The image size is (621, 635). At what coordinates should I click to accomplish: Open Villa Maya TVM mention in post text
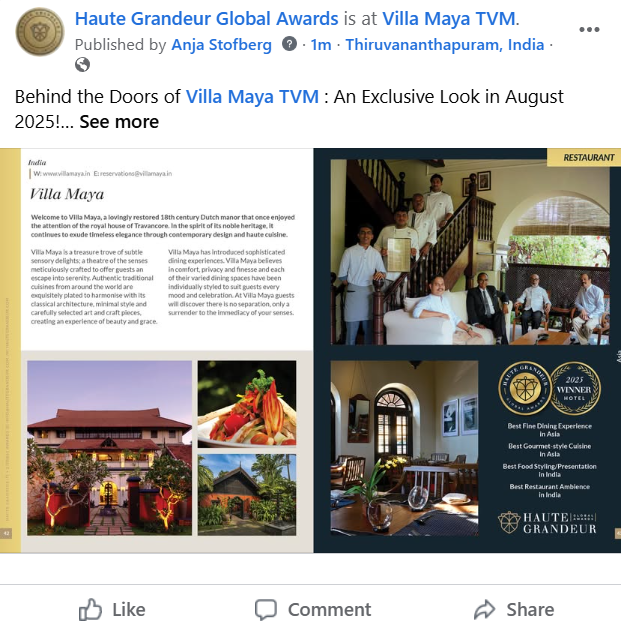coord(252,97)
